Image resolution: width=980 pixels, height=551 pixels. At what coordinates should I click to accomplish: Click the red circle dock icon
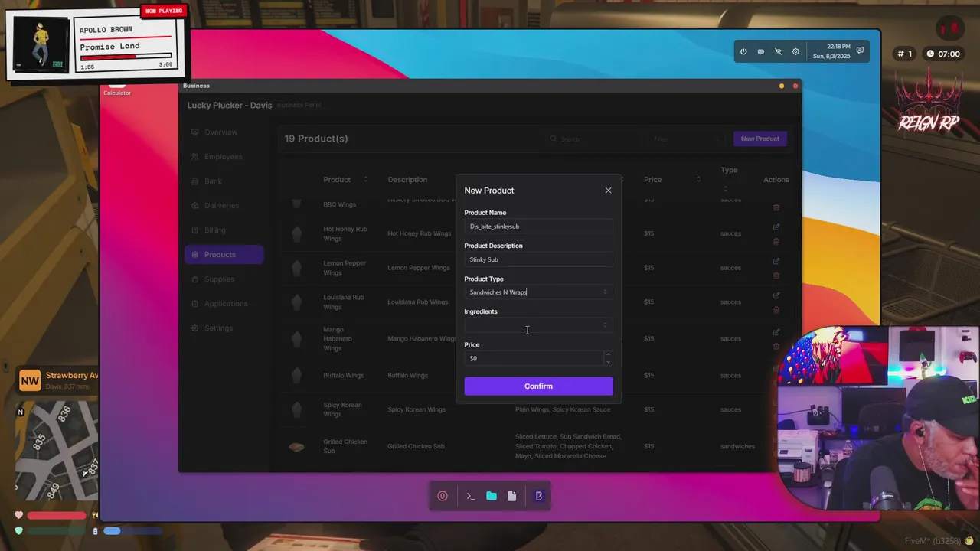[x=443, y=496]
